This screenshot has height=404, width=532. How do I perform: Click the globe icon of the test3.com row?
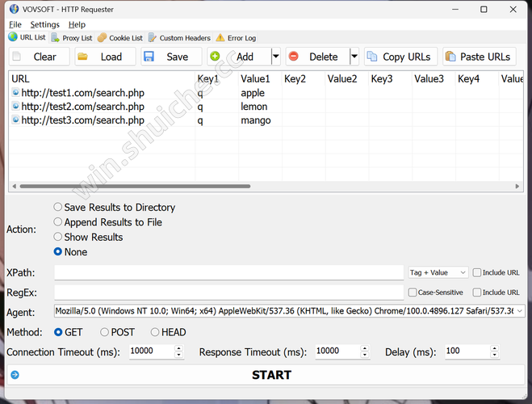15,120
